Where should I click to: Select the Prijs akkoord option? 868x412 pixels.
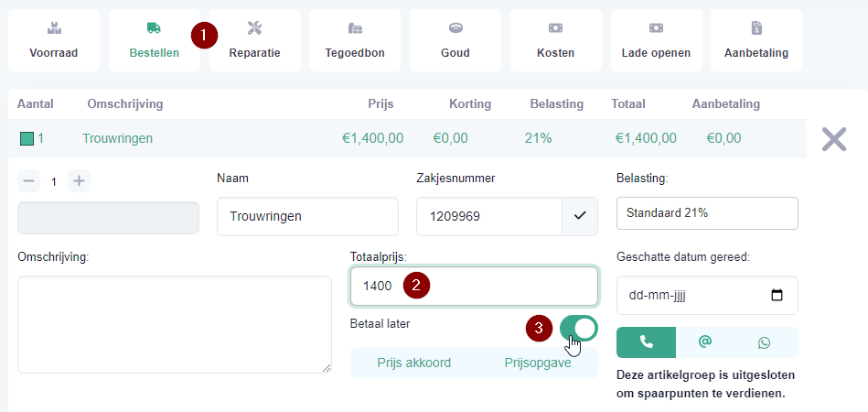point(414,363)
